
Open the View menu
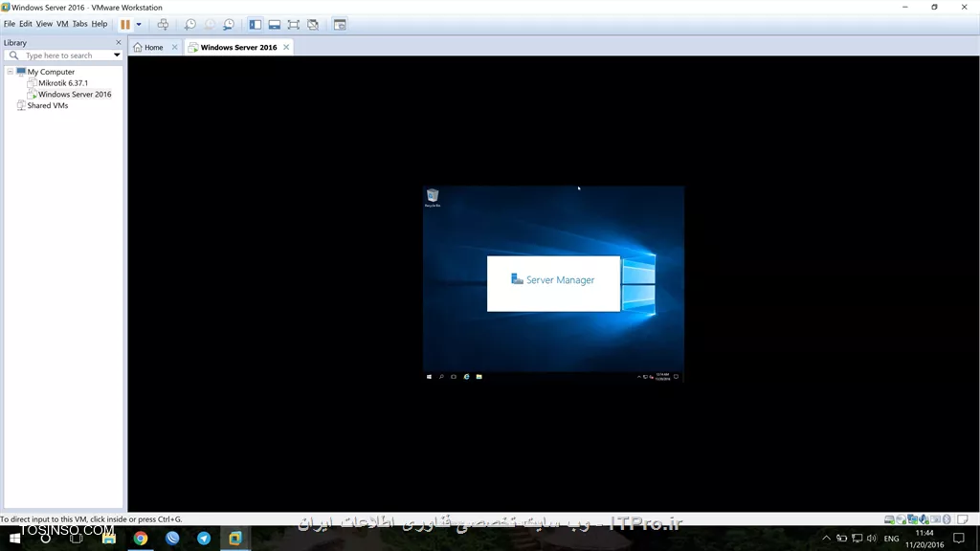click(x=44, y=24)
